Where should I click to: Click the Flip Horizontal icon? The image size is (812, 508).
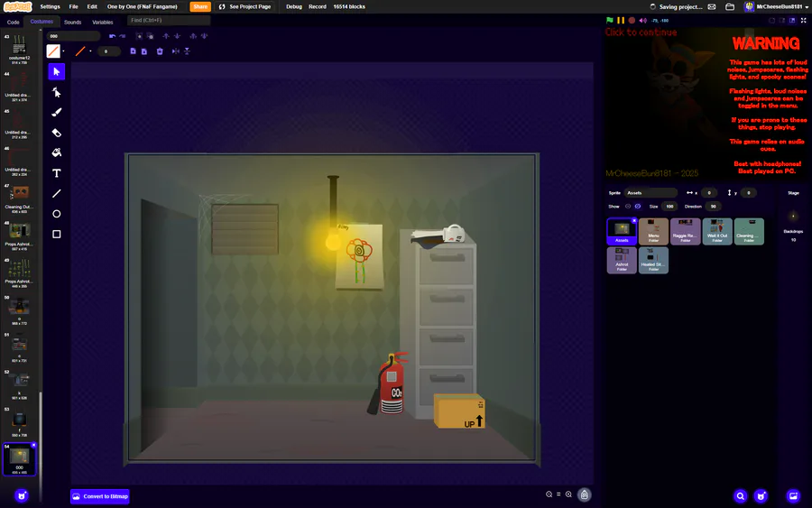[x=176, y=51]
